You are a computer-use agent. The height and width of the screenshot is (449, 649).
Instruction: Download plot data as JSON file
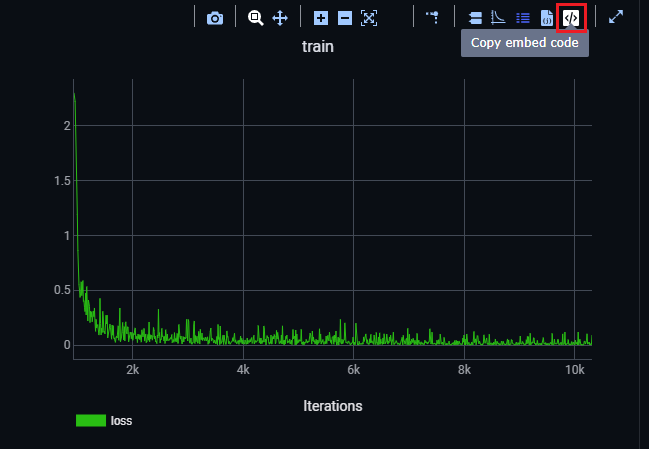coord(547,18)
